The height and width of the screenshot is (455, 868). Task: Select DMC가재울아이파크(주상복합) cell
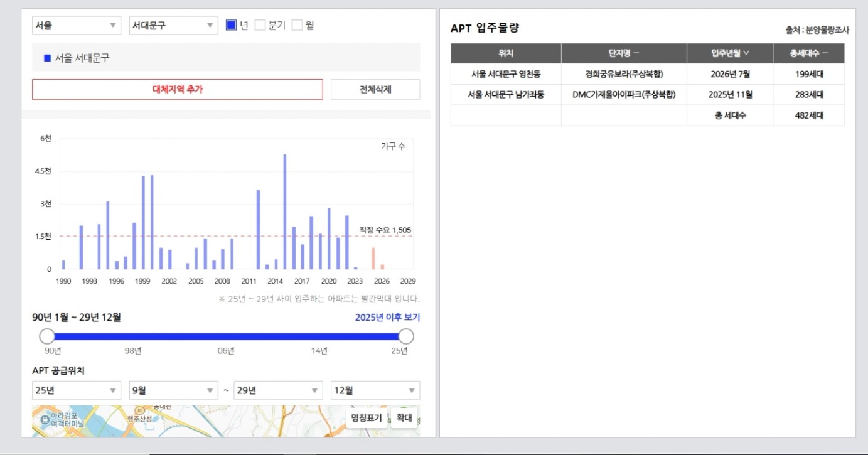(624, 95)
